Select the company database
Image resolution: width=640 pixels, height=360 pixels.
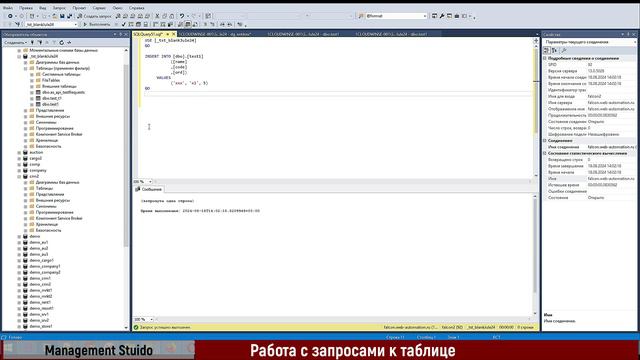click(38, 170)
